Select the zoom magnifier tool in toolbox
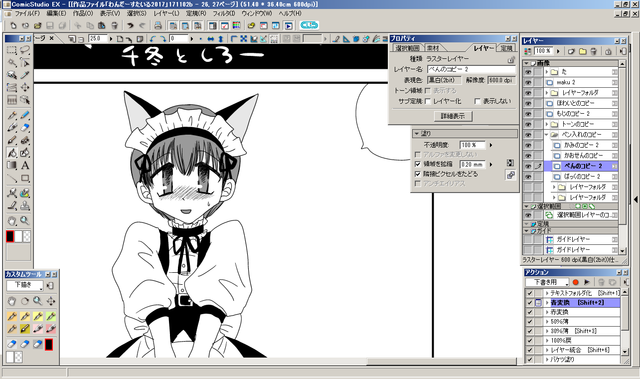640x379 pixels. click(25, 221)
